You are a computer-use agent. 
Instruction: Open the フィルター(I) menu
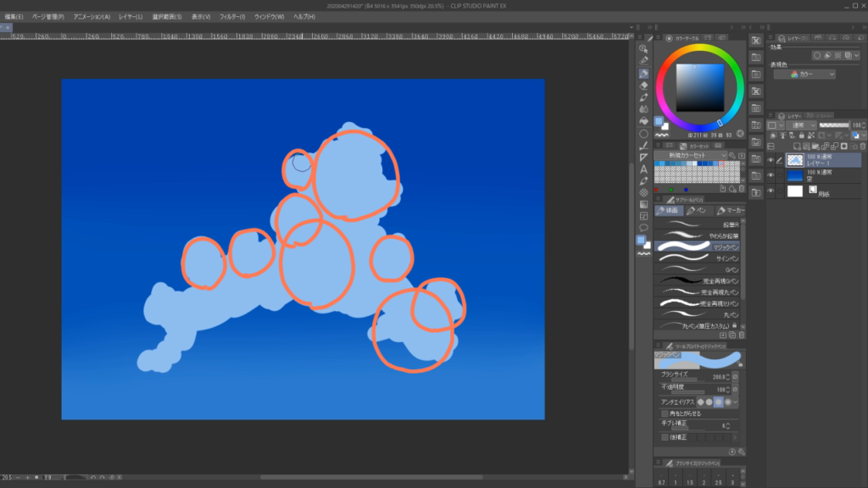(232, 17)
